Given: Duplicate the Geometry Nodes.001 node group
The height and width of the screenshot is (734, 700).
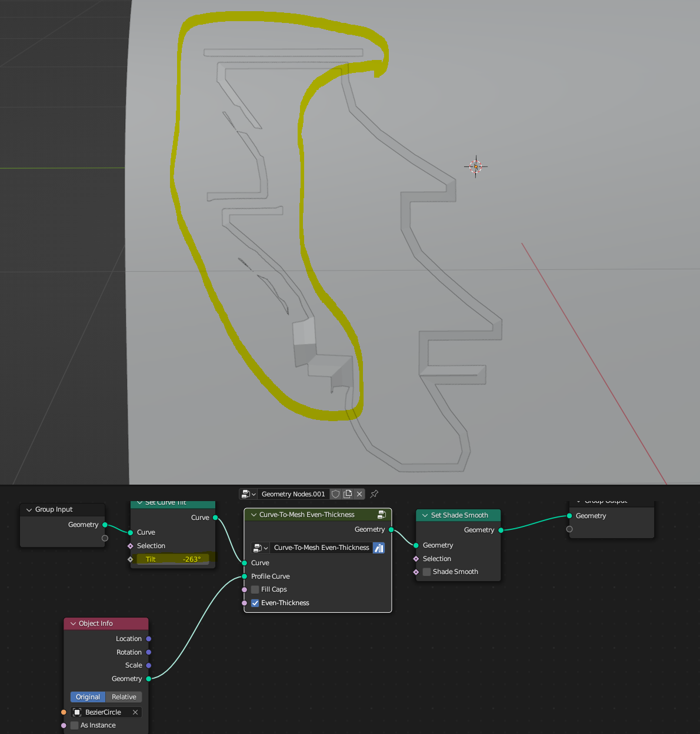Looking at the screenshot, I should [348, 494].
